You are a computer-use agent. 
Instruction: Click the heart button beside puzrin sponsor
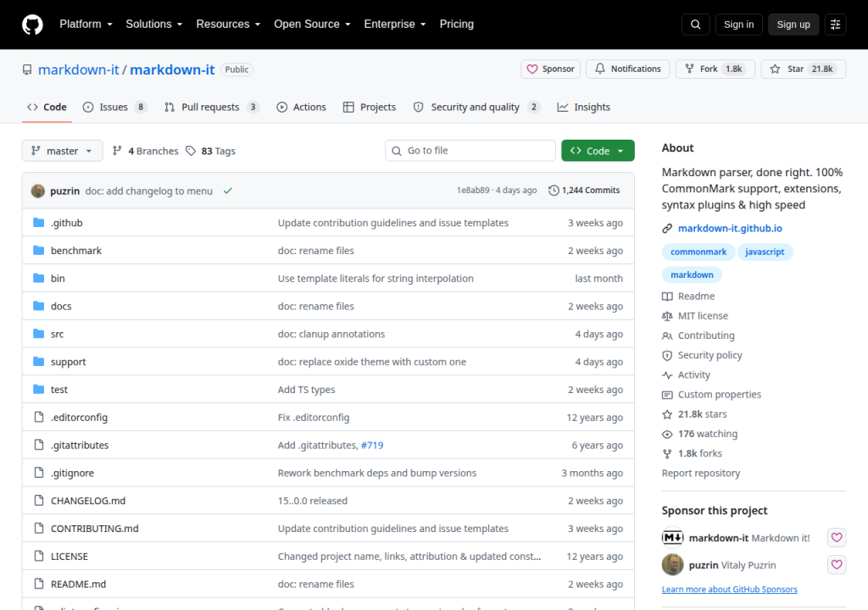pos(837,564)
